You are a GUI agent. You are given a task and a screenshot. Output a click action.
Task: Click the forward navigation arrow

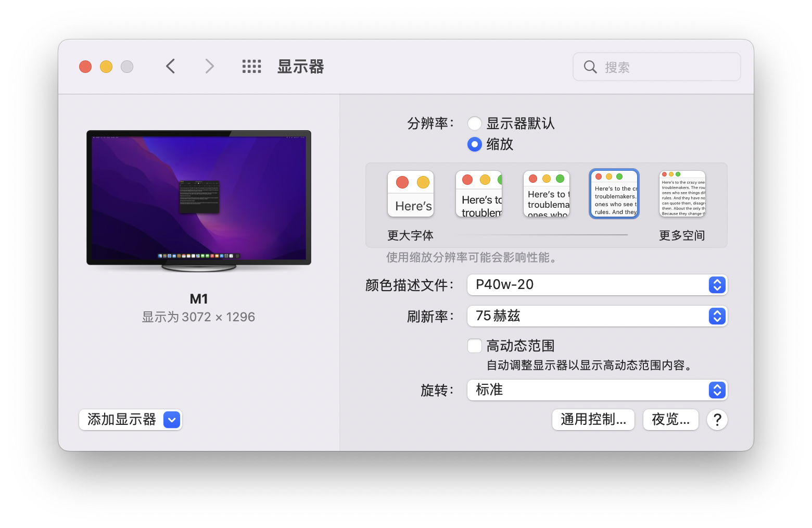click(x=209, y=66)
